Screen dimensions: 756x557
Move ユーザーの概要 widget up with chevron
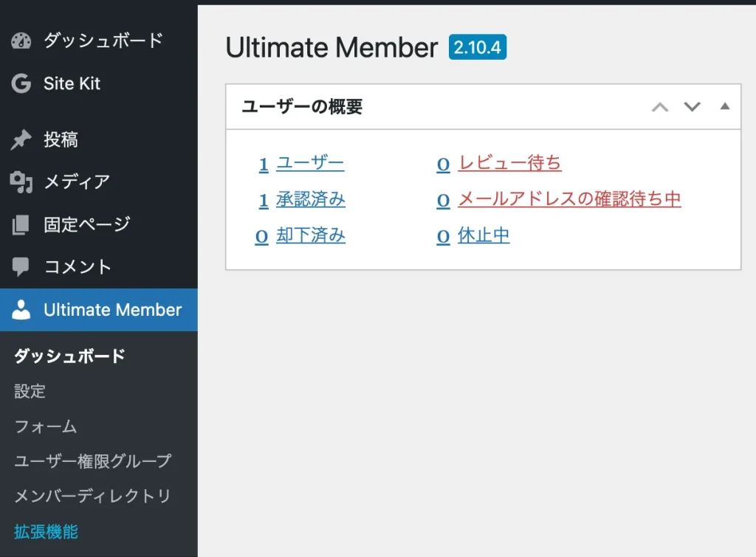pyautogui.click(x=660, y=107)
